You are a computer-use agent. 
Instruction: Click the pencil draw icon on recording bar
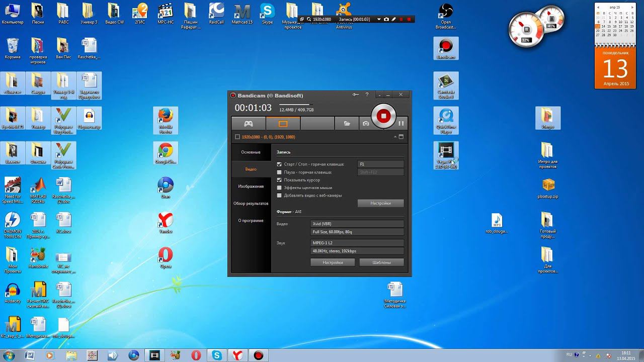tap(394, 19)
